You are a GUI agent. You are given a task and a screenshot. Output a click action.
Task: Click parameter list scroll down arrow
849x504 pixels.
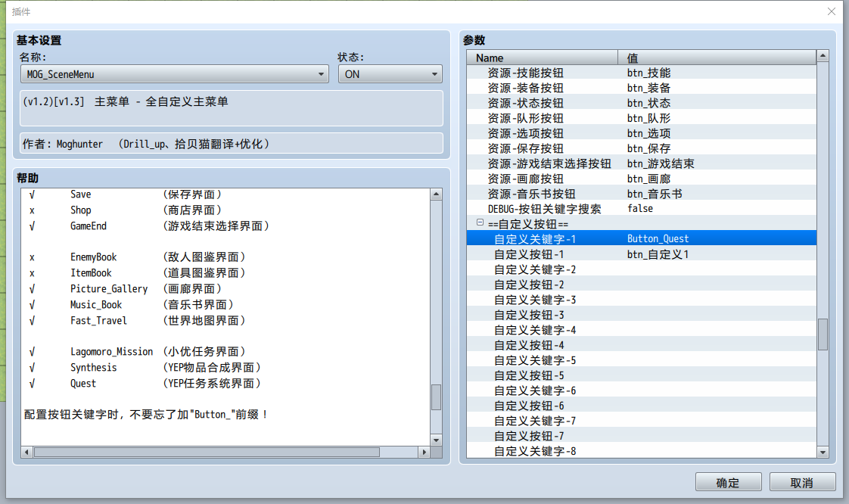click(x=823, y=452)
